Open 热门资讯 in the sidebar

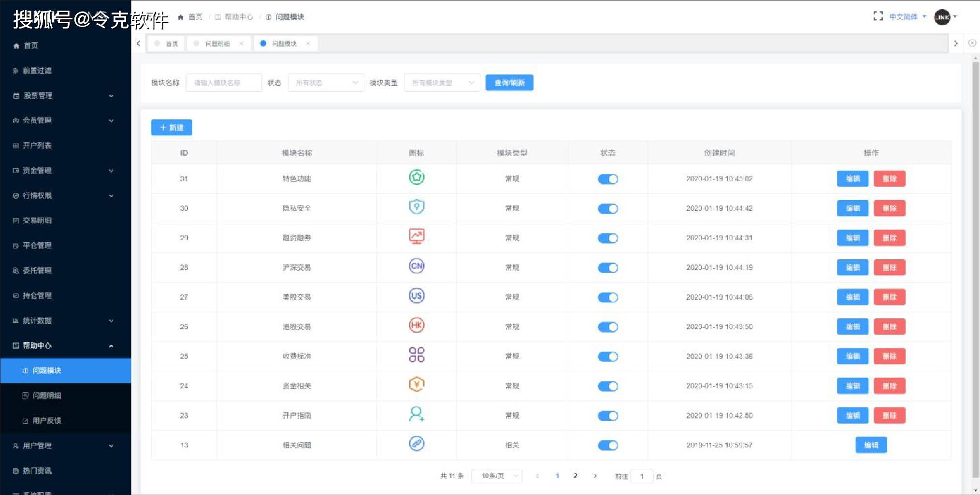66,470
